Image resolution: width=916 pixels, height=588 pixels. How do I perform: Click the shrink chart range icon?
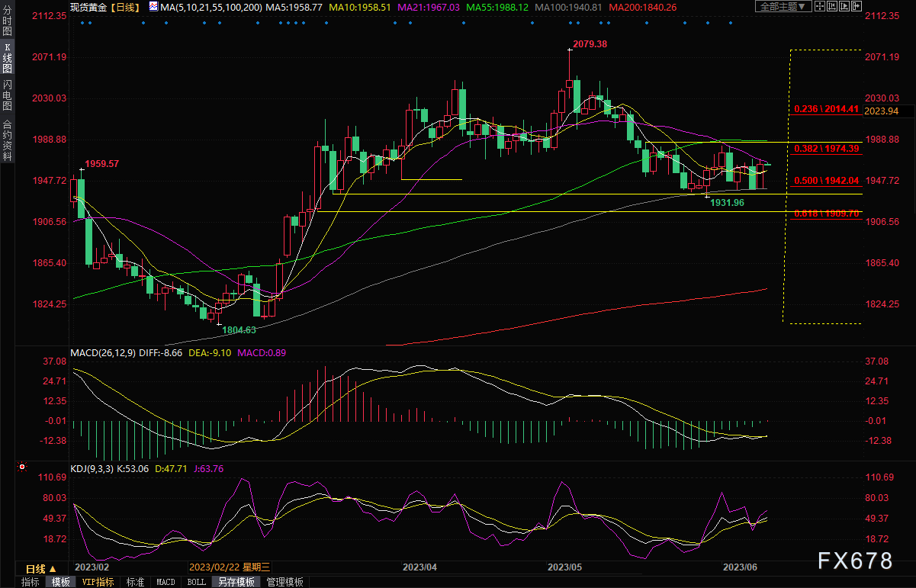(832, 7)
